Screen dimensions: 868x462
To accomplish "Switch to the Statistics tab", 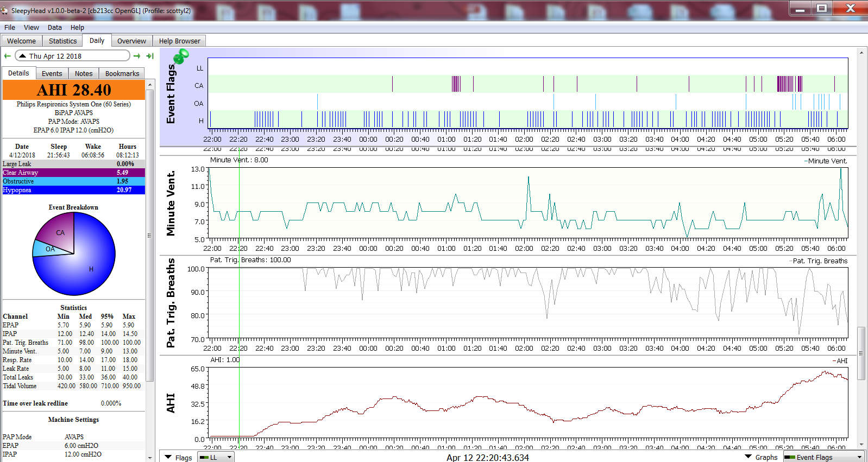I will tap(63, 41).
